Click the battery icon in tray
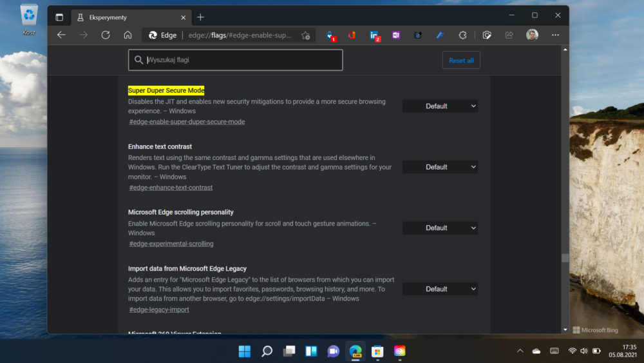Image resolution: width=644 pixels, height=363 pixels. [x=597, y=351]
